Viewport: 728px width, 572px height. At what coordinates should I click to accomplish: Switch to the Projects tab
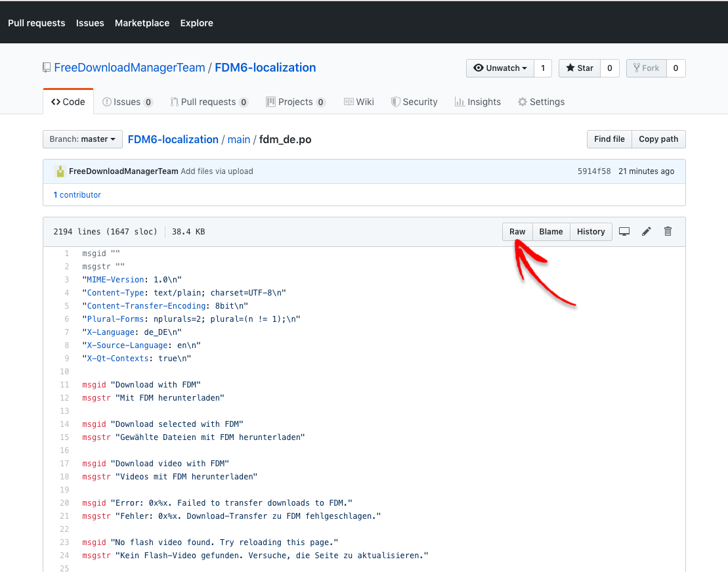point(295,102)
